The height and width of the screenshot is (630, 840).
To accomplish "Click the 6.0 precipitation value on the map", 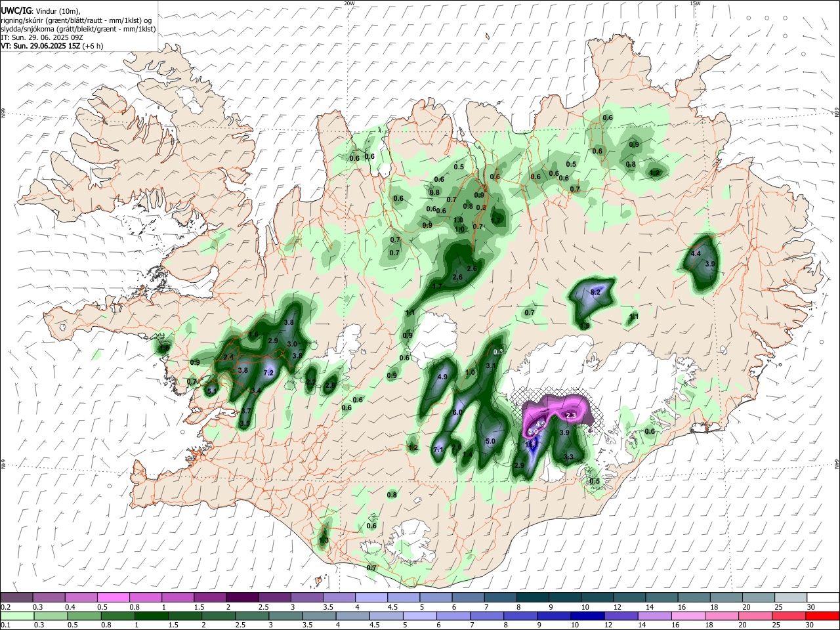I will point(458,412).
